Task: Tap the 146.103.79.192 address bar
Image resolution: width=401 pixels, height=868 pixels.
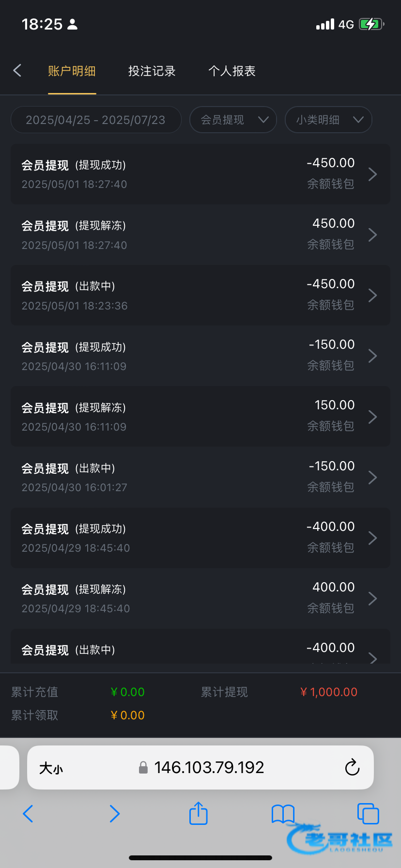Action: (x=208, y=767)
